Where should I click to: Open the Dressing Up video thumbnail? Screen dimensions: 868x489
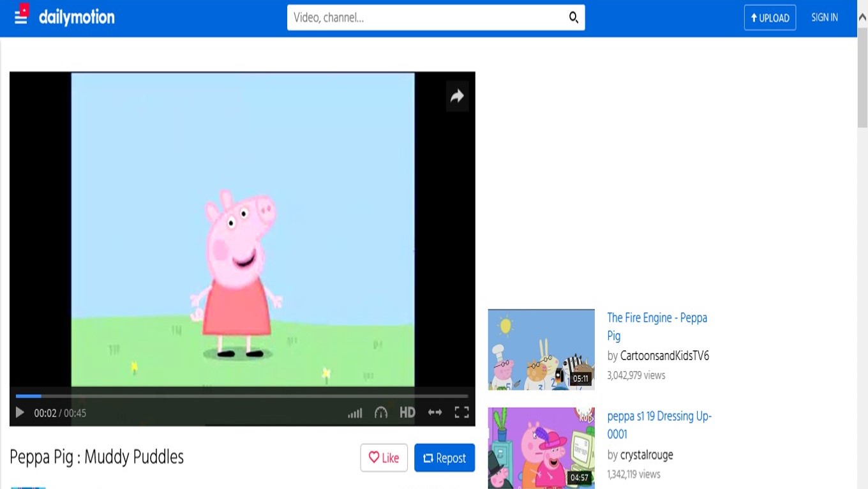click(x=541, y=448)
